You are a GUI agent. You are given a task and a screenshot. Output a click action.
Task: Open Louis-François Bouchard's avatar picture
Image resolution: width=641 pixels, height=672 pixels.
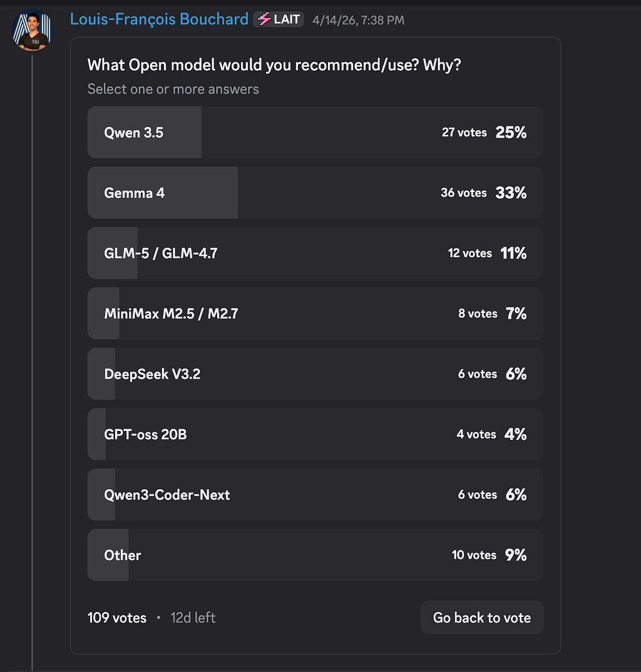coord(32,30)
